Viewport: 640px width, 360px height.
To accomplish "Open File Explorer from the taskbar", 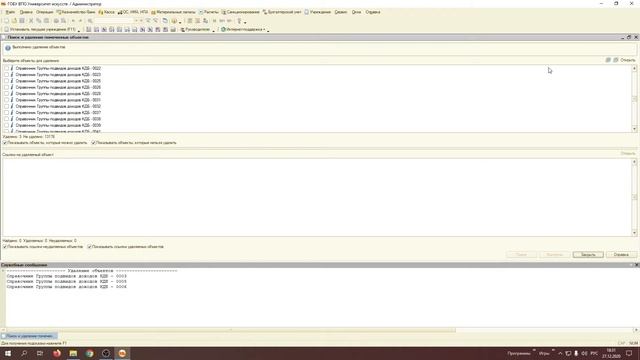I will [x=73, y=353].
